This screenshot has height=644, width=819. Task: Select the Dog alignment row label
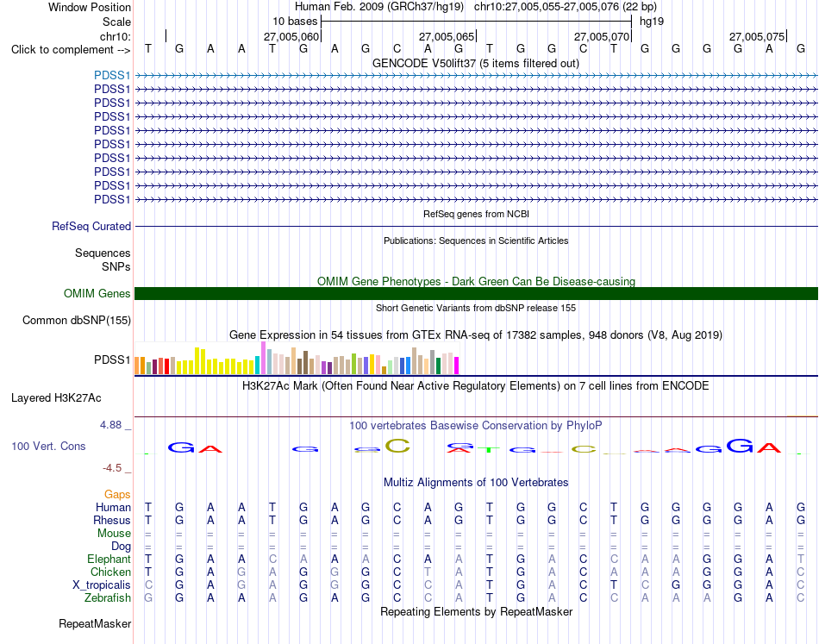(x=121, y=547)
